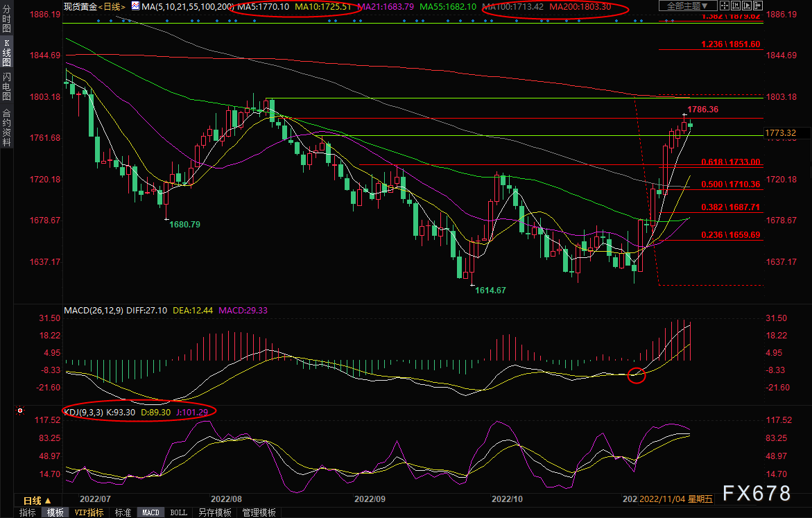
Task: Select the 标准 template option
Action: coord(123,512)
